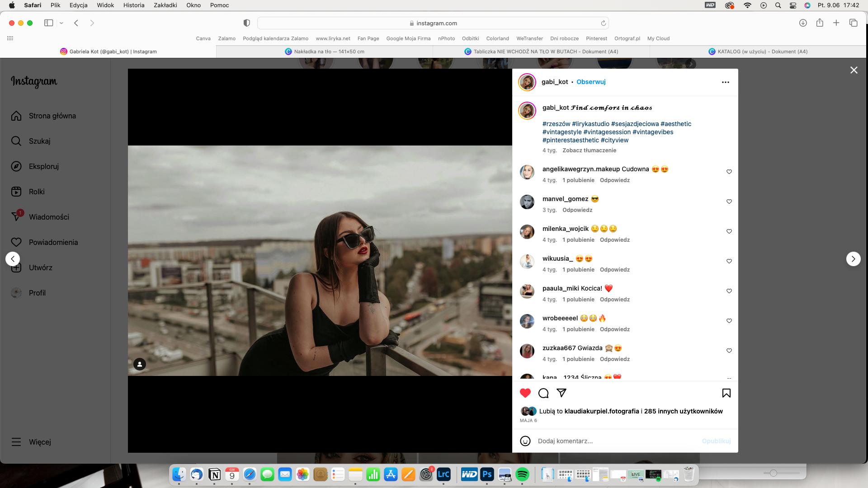Open the Zakładki menu in menu bar

point(165,5)
